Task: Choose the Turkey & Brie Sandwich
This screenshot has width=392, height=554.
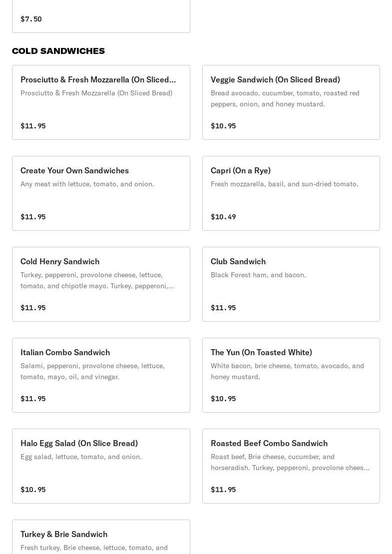Action: pyautogui.click(x=64, y=534)
